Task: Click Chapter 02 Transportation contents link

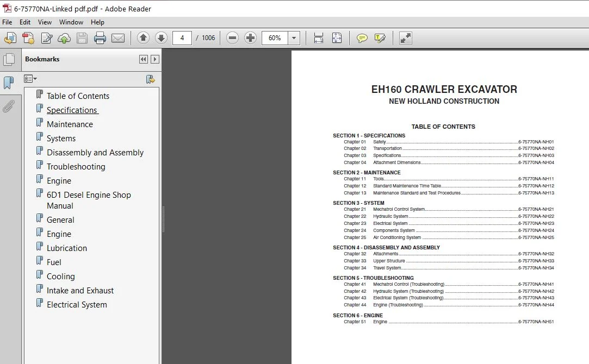Action: [449, 149]
